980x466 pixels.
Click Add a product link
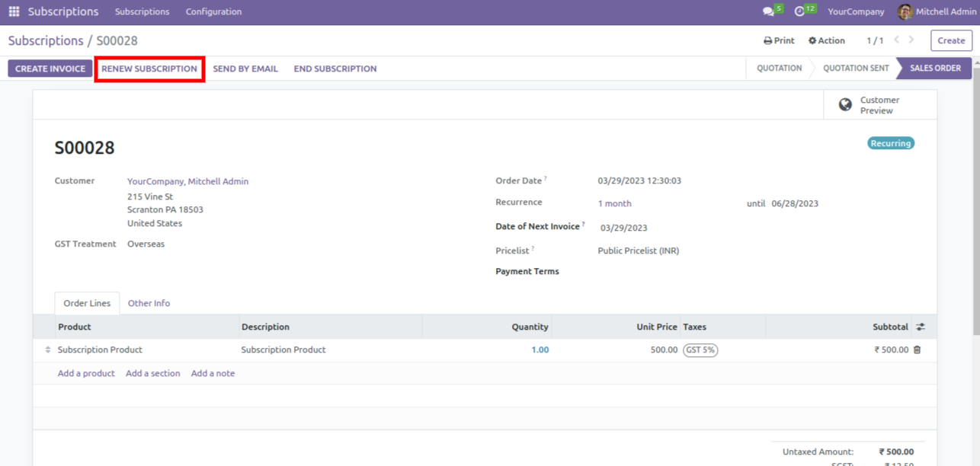point(86,374)
